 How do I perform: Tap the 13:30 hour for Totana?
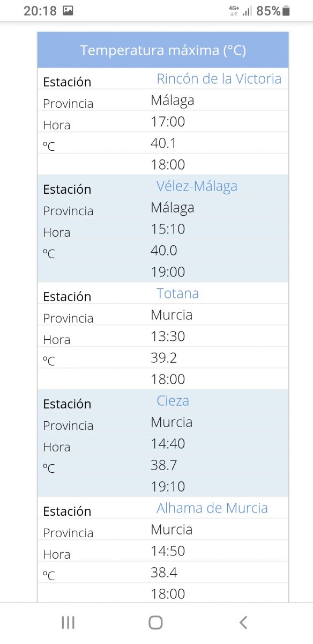point(168,336)
